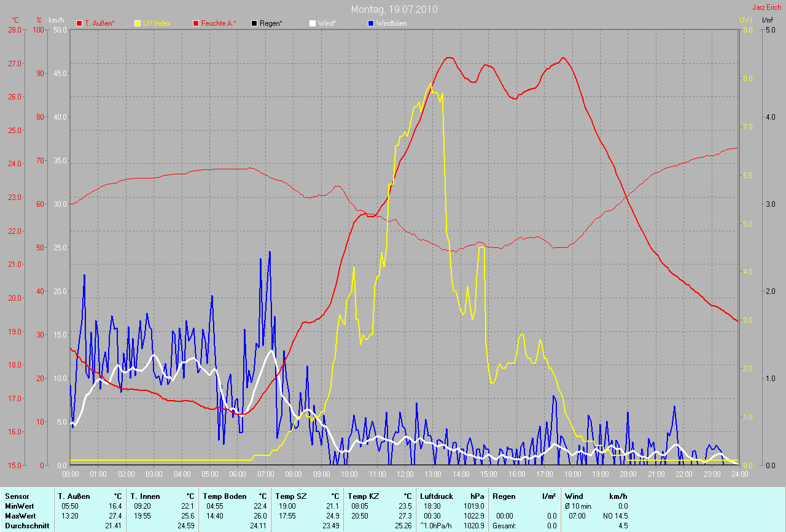Select the "UV Index" legend label
This screenshot has height=532, width=786.
[x=157, y=23]
